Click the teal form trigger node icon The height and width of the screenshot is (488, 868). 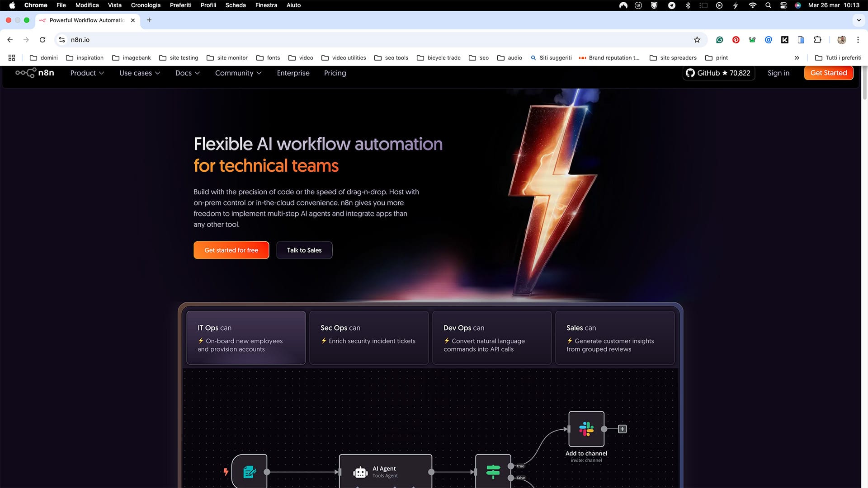(x=250, y=472)
